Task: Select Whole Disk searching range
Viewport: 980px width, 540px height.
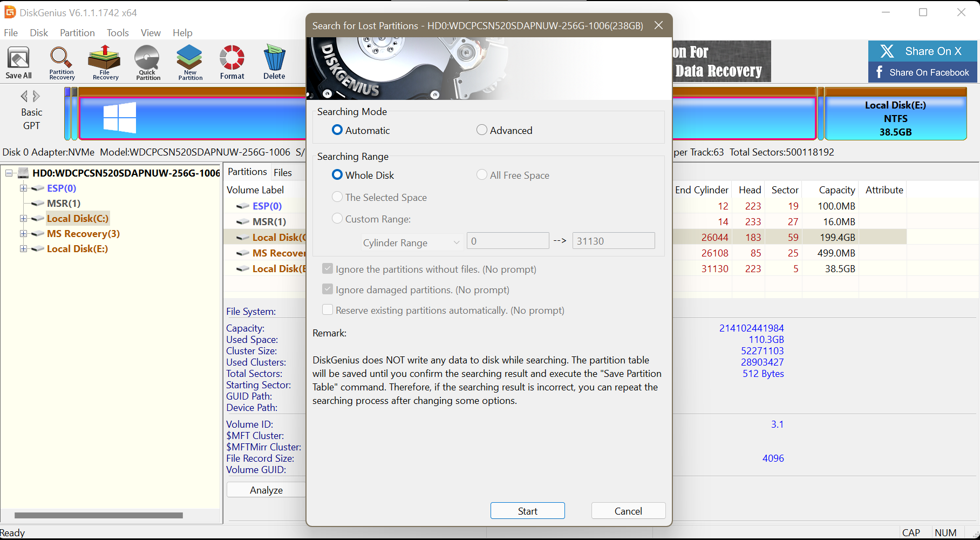Action: [x=337, y=175]
